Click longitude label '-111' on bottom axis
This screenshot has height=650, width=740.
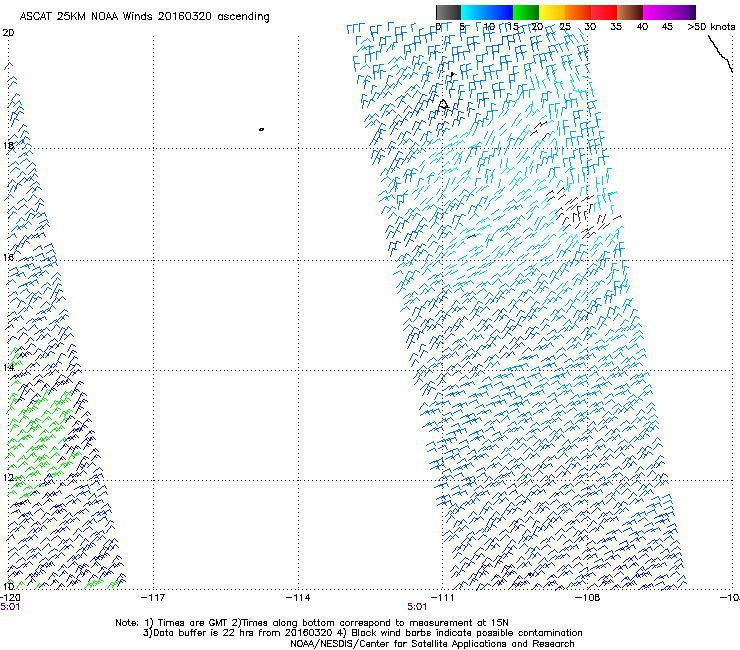pos(442,598)
